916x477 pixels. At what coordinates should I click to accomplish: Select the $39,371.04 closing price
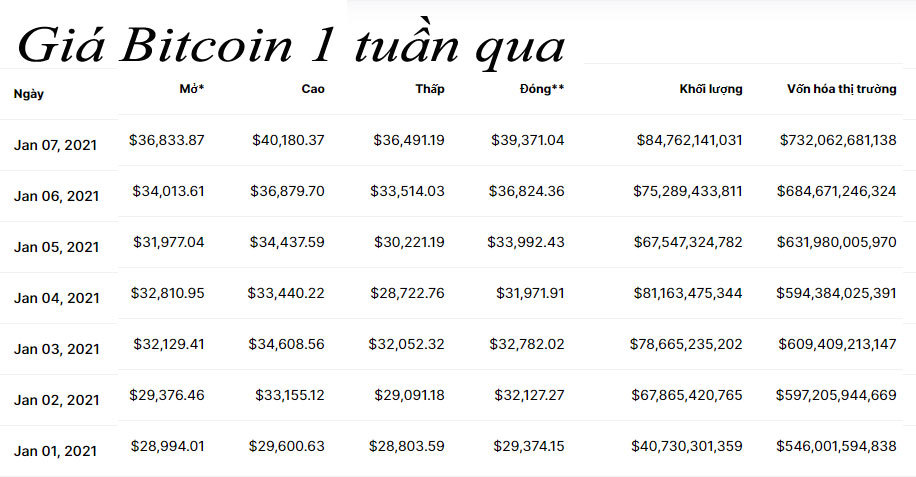point(527,140)
